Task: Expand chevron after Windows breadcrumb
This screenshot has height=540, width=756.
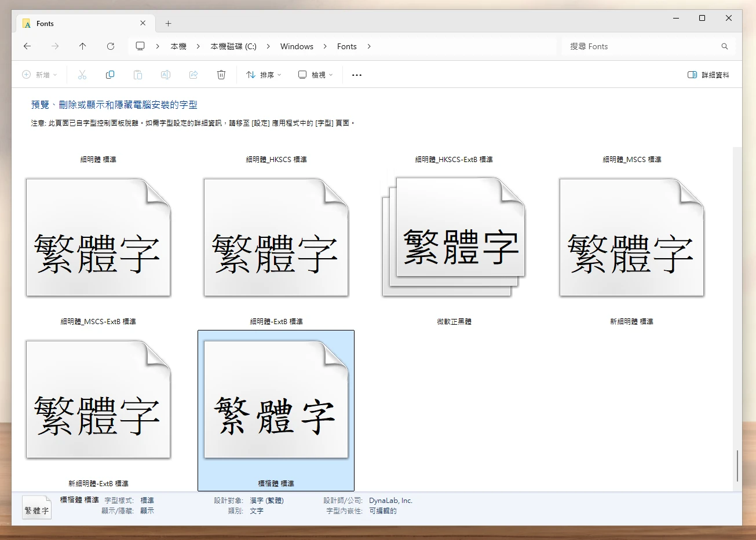Action: [325, 46]
